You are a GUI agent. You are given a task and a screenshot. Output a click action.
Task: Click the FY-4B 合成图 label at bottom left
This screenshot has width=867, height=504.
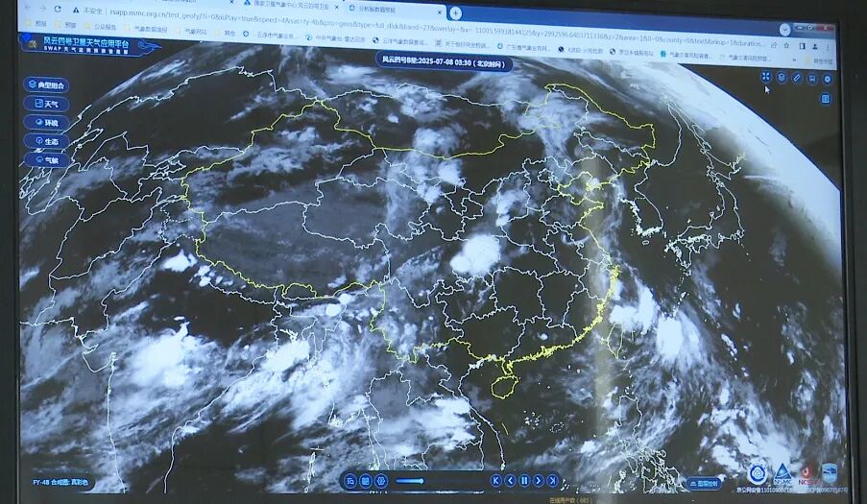[x=60, y=483]
